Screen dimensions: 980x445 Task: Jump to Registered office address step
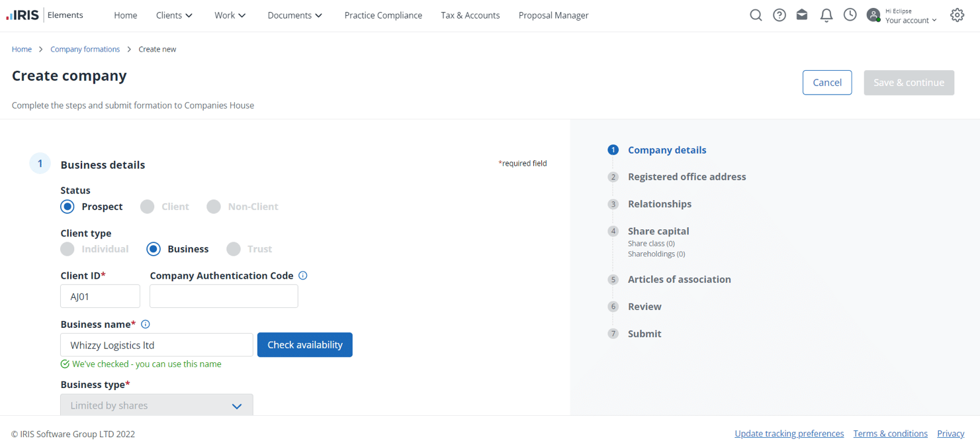click(686, 177)
